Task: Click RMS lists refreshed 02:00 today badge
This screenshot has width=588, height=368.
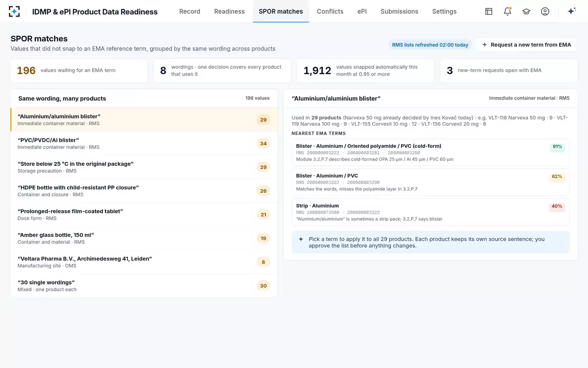Action: coord(430,45)
